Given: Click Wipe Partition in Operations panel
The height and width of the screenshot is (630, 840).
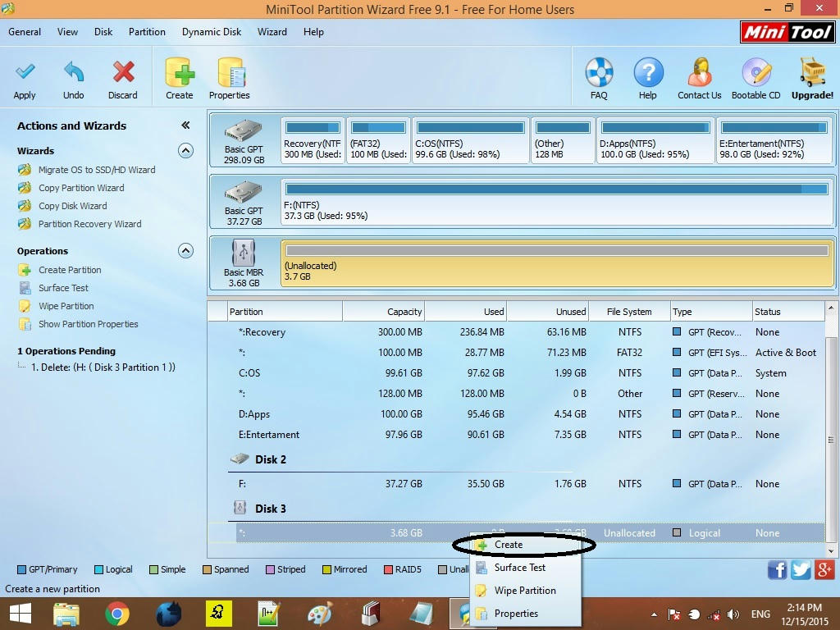Looking at the screenshot, I should [x=66, y=307].
